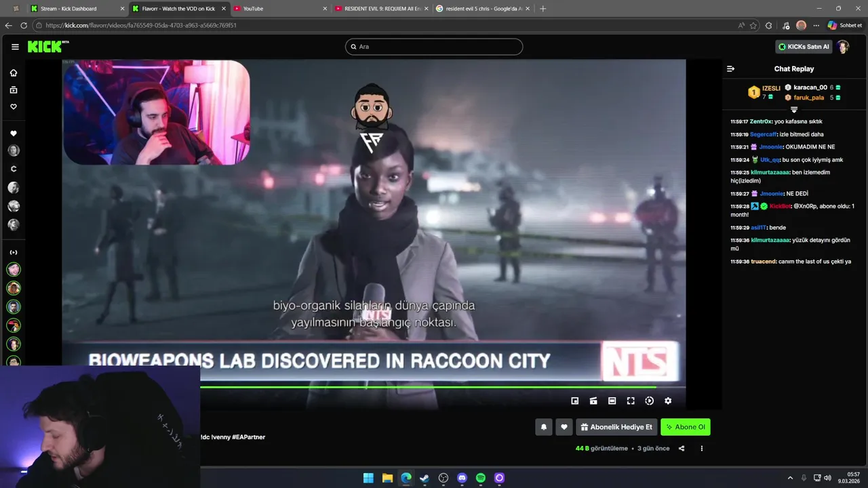
Task: Click ZentrOx username in chat
Action: click(761, 121)
